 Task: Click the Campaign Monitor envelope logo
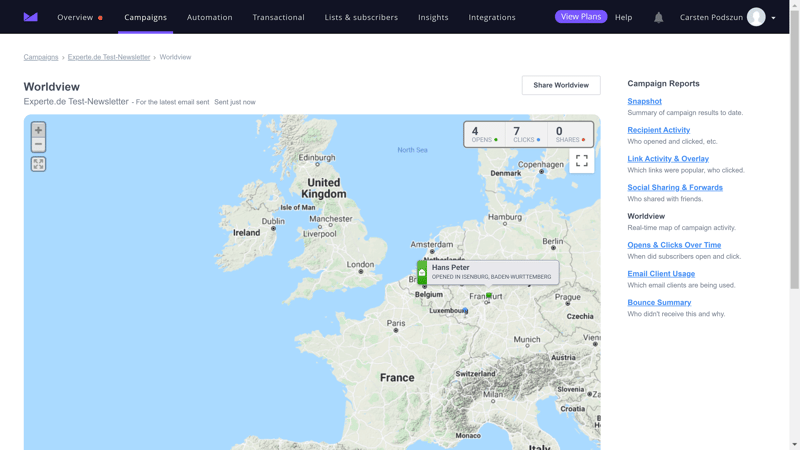click(30, 17)
